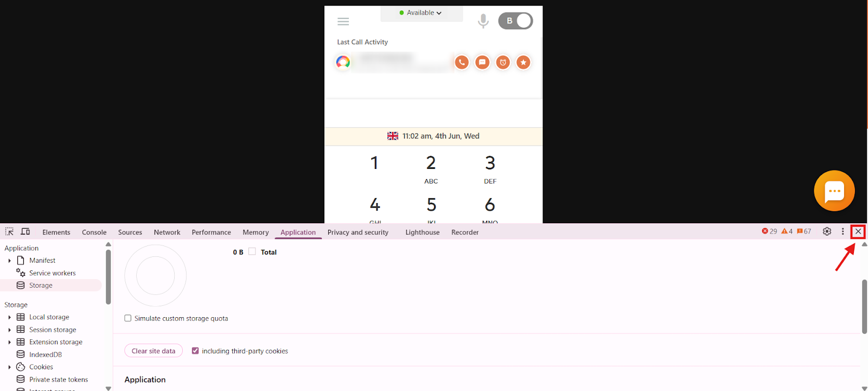Switch to the Performance tab
The image size is (868, 391).
(212, 232)
